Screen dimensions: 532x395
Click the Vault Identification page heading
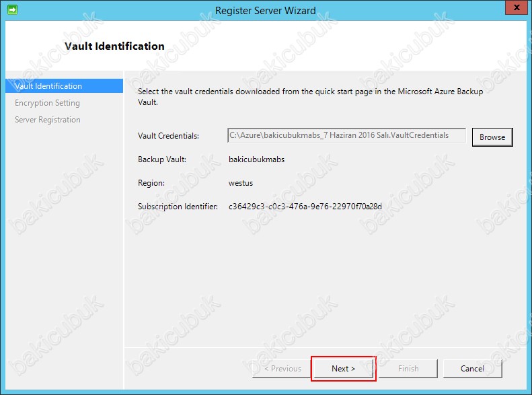114,46
